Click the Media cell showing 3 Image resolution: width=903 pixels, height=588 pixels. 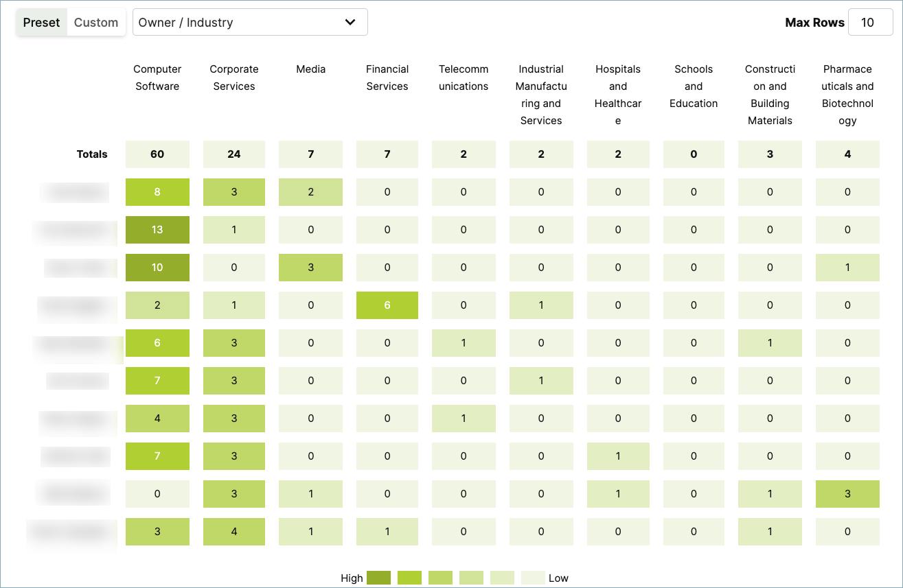point(310,268)
